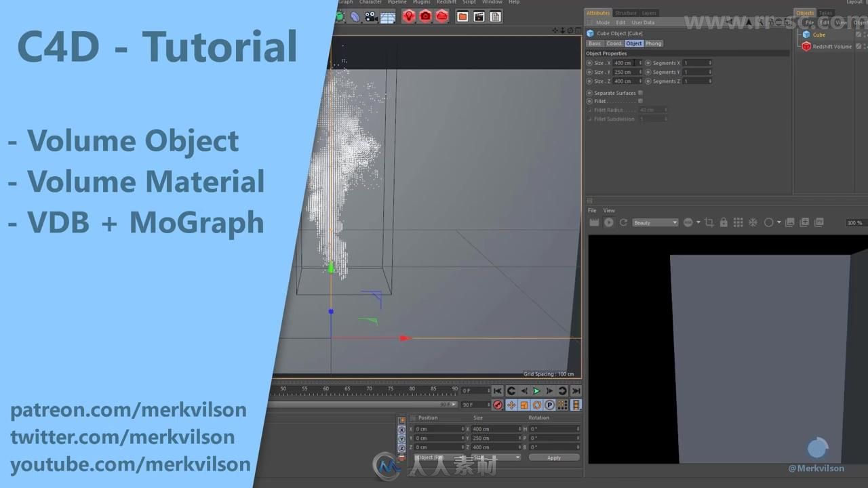Image resolution: width=868 pixels, height=488 pixels.
Task: Go to end of timeline
Action: (x=576, y=391)
